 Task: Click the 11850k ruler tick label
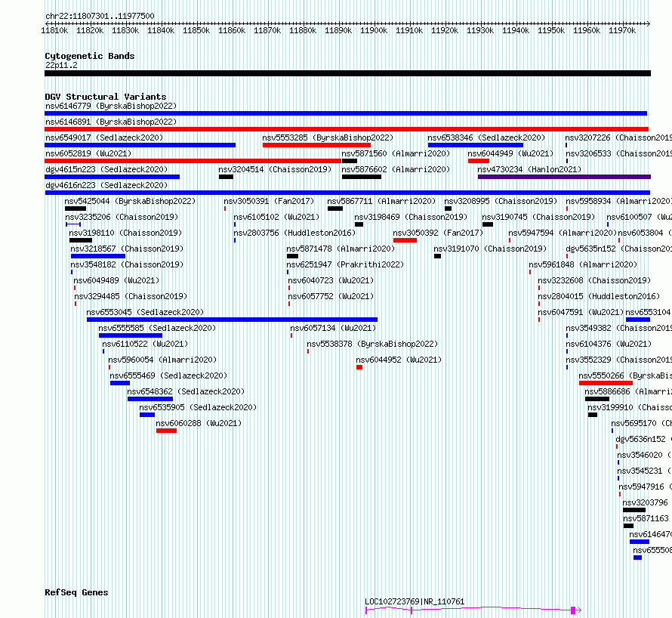(x=196, y=30)
